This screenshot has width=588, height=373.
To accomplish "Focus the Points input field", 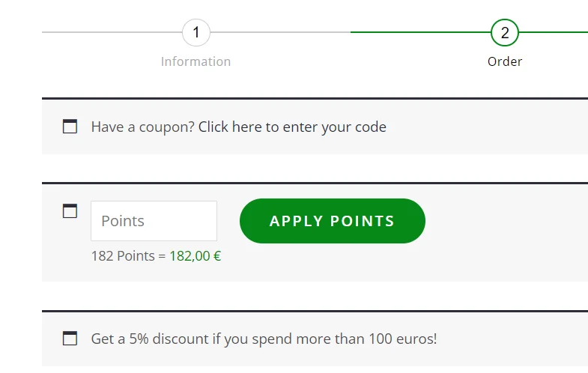I will pos(154,221).
